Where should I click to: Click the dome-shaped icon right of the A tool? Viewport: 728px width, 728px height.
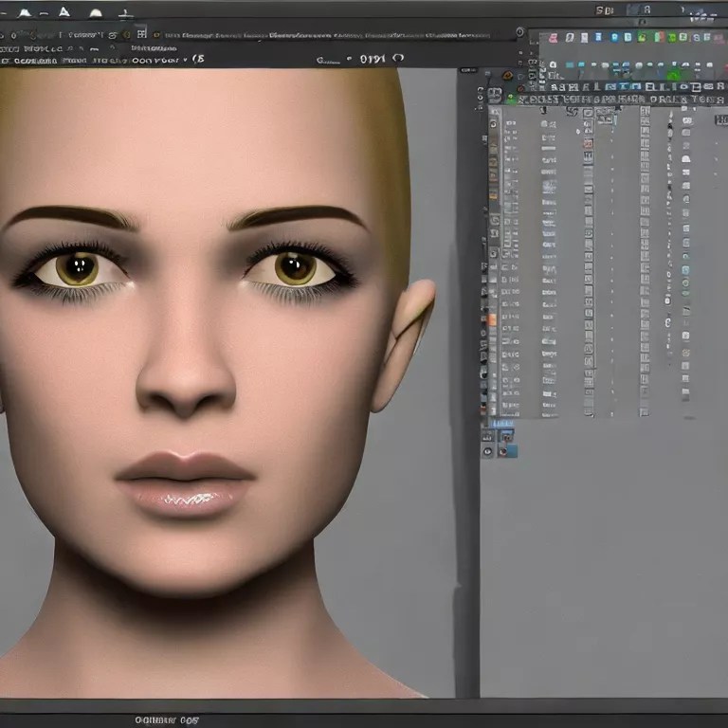click(95, 13)
